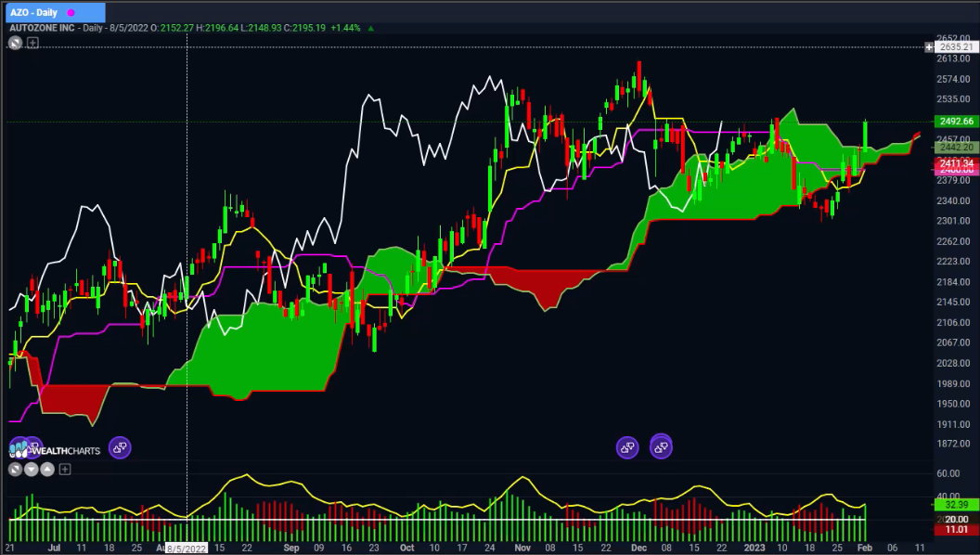Click the right thumbs icon of the pair under Dec
The width and height of the screenshot is (980, 555).
[662, 446]
